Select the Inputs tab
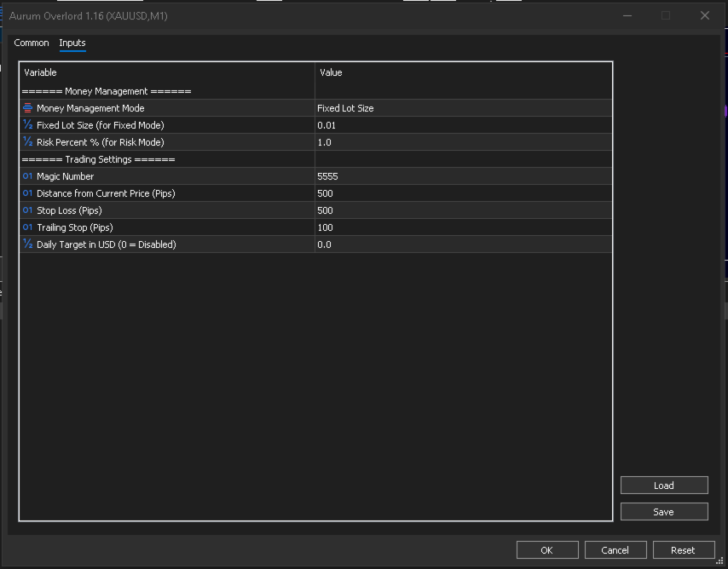This screenshot has height=569, width=728. point(72,43)
